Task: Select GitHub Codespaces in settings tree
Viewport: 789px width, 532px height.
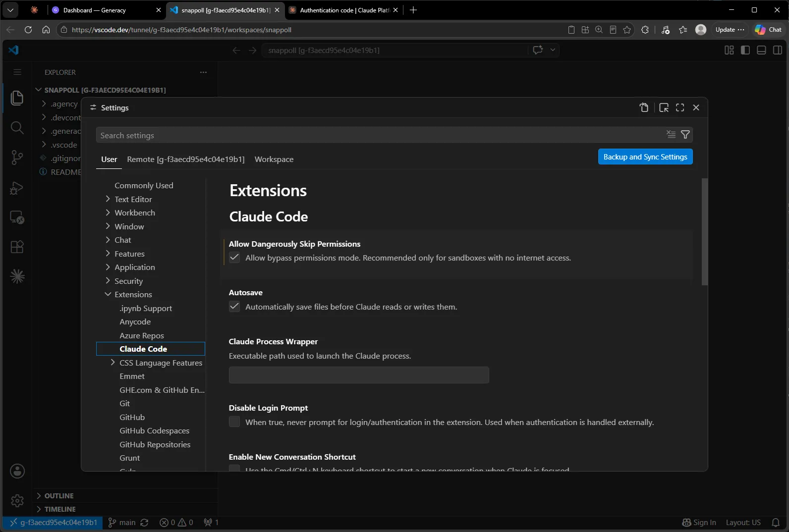Action: click(x=154, y=430)
